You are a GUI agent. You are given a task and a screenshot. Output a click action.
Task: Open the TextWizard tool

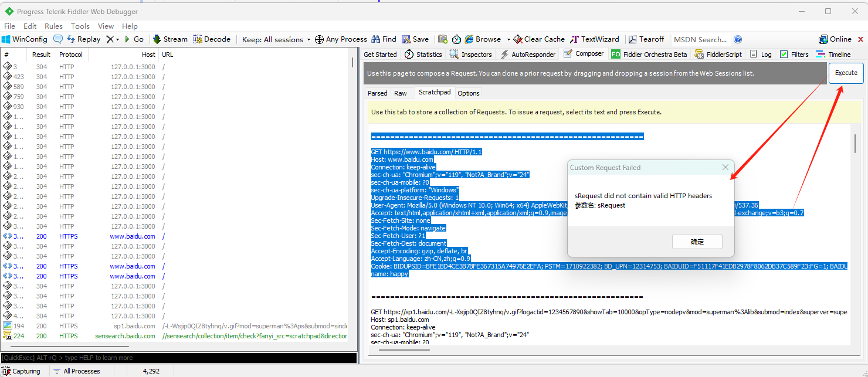click(x=594, y=39)
